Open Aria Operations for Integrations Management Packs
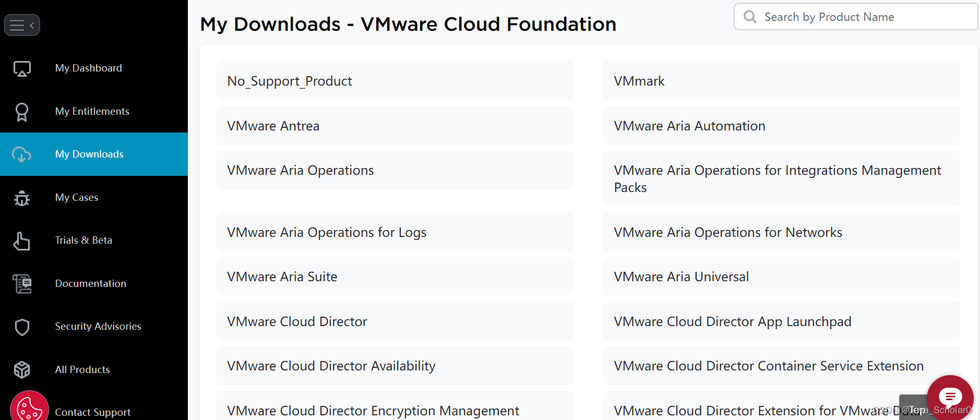This screenshot has width=980, height=420. click(781, 178)
